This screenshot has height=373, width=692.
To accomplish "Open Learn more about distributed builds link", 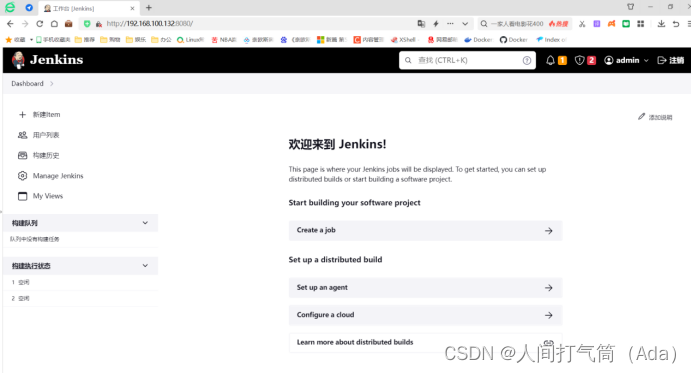I will 425,343.
